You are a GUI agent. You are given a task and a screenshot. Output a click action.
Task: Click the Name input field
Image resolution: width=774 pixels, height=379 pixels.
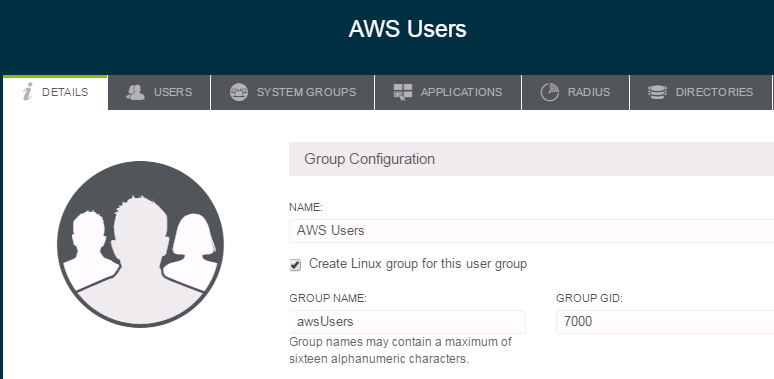531,231
